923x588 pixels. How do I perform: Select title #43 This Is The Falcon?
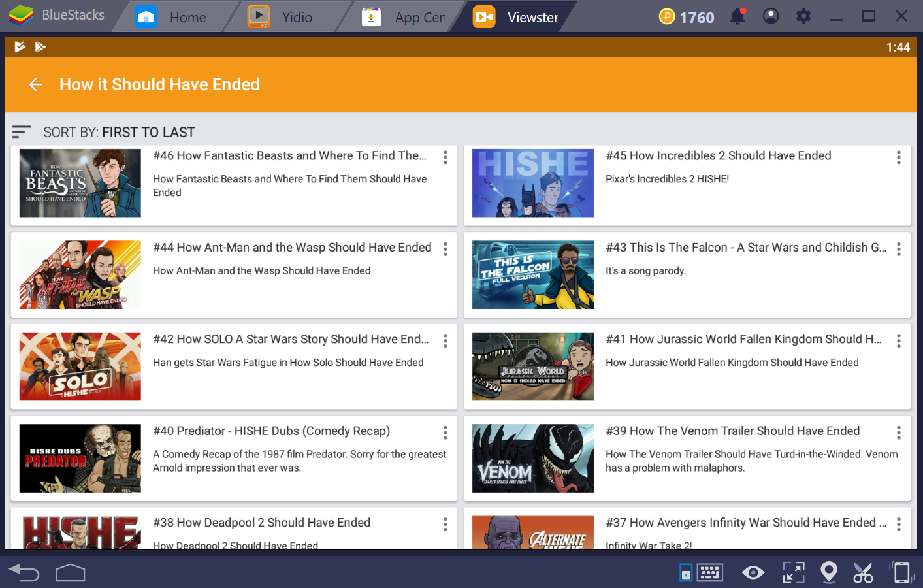[x=746, y=248]
